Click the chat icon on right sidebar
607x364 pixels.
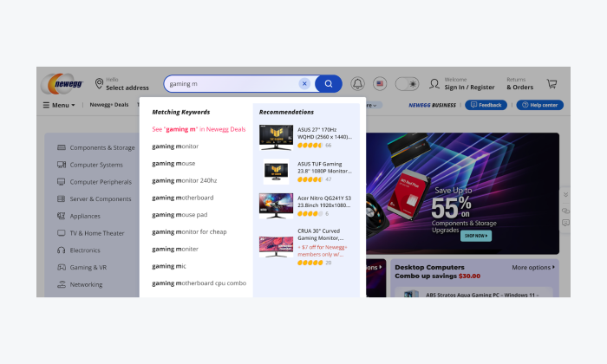click(565, 211)
